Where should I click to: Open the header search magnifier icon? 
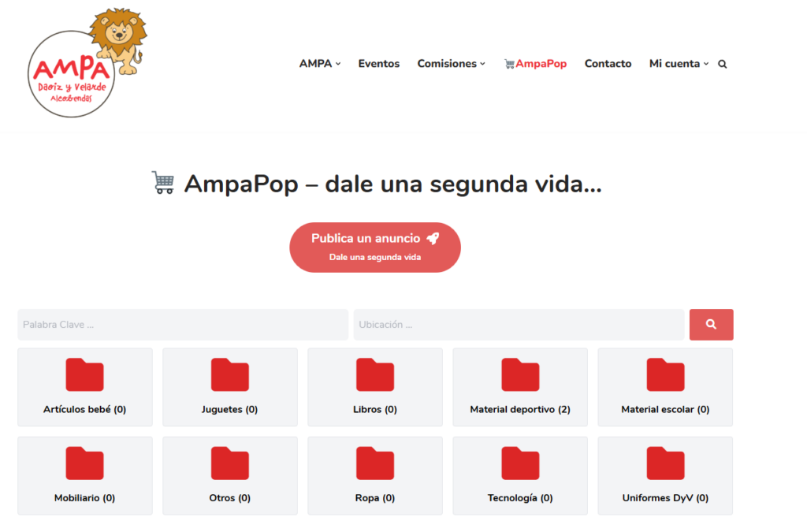point(723,65)
